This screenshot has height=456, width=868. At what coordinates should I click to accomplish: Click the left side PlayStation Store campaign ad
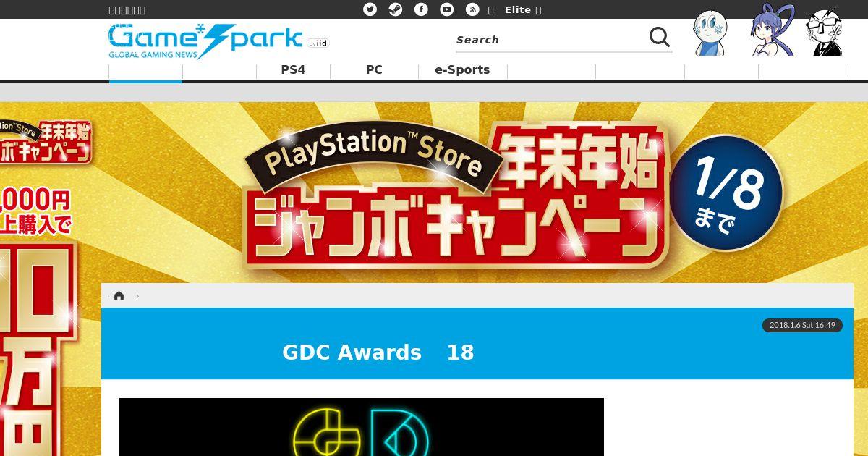pyautogui.click(x=49, y=279)
